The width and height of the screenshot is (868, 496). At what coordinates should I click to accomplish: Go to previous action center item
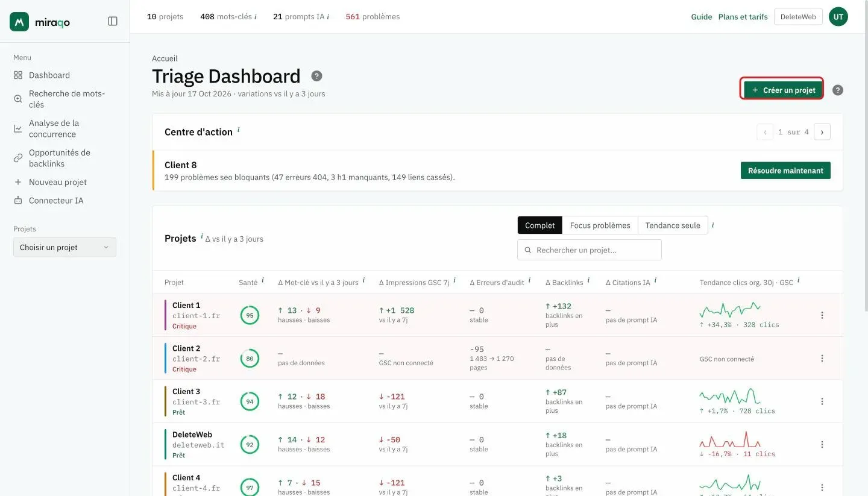tap(765, 132)
